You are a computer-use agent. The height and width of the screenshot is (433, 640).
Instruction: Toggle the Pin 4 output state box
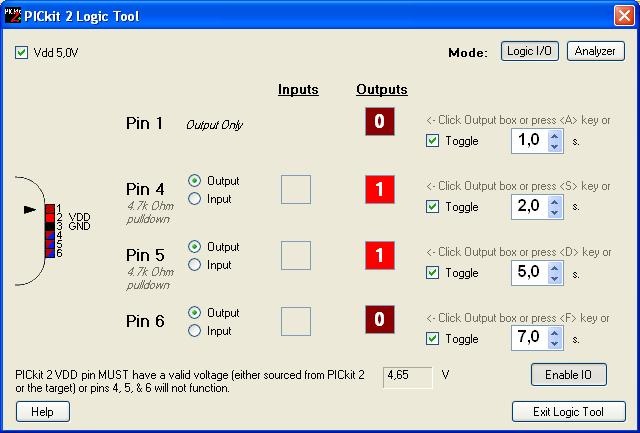tap(380, 189)
